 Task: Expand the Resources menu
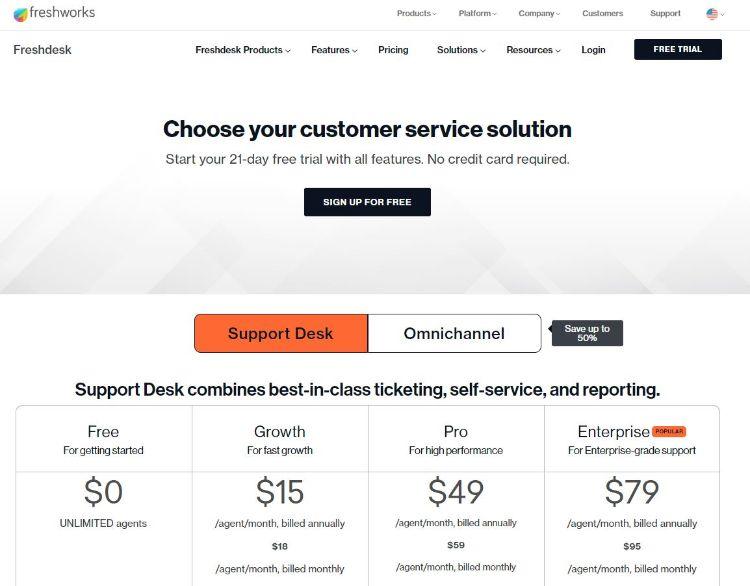[533, 50]
